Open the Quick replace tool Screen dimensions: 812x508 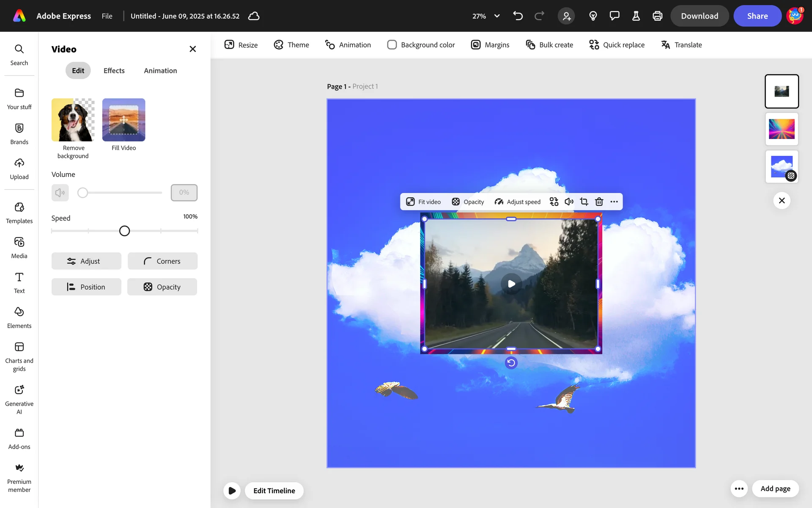617,45
